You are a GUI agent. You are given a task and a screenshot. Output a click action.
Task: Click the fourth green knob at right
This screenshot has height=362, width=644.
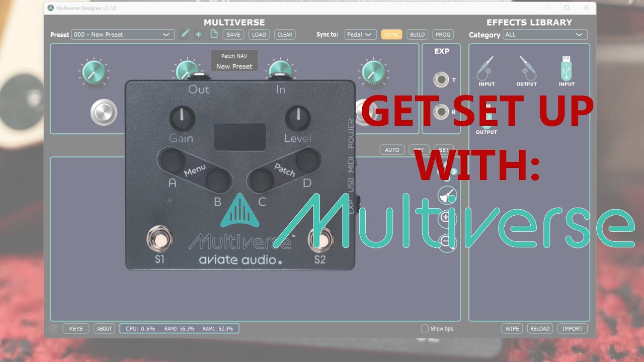pyautogui.click(x=373, y=72)
